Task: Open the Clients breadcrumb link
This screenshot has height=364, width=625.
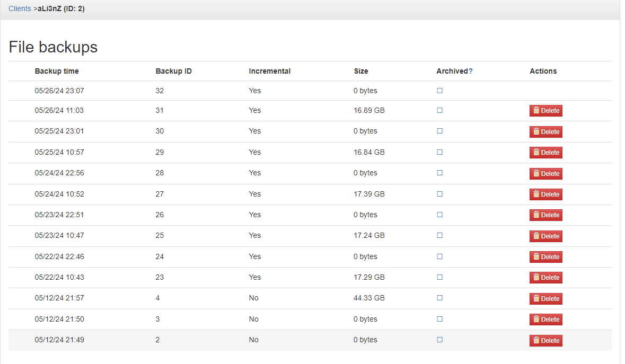Action: 20,9
